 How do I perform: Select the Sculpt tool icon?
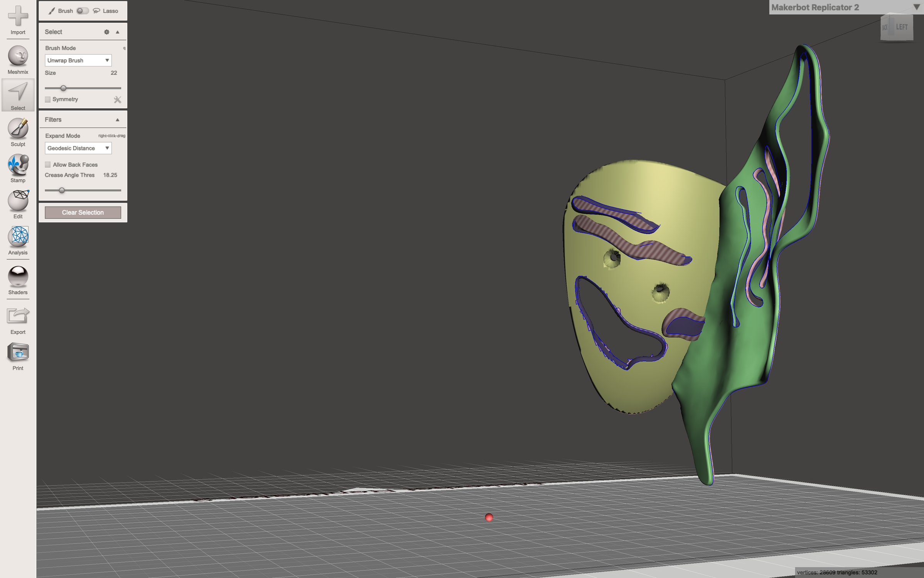click(18, 128)
